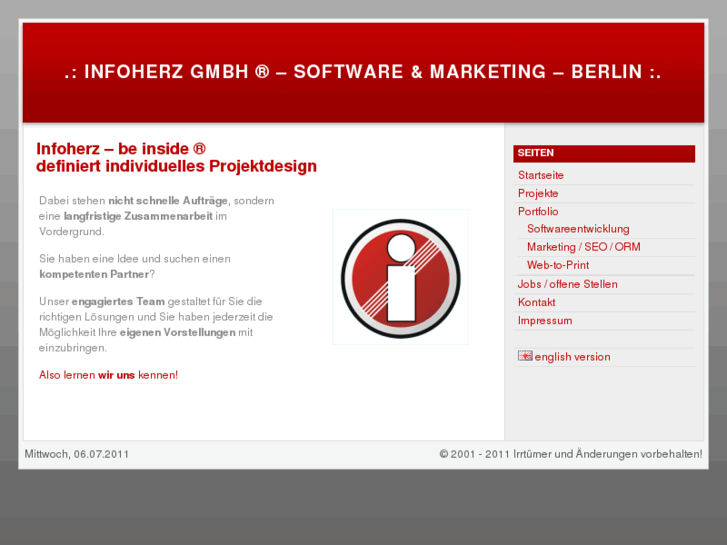Follow 'Also lernen wir uns kennen!' link
This screenshot has height=545, width=727.
pyautogui.click(x=108, y=375)
